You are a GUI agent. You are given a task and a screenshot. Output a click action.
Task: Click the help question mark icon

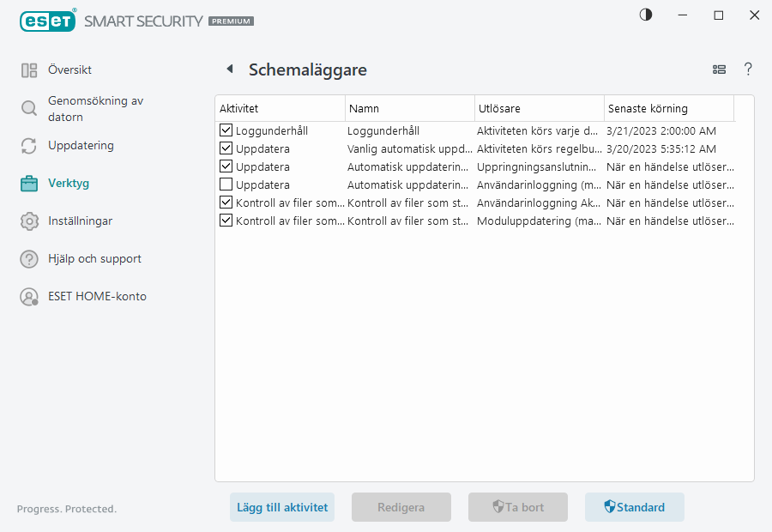point(748,70)
